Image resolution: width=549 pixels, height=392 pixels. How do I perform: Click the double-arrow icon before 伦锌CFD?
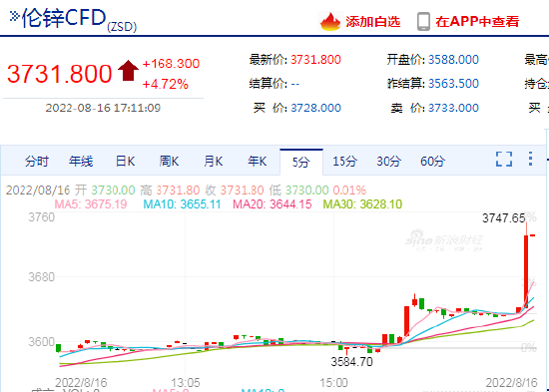click(14, 16)
